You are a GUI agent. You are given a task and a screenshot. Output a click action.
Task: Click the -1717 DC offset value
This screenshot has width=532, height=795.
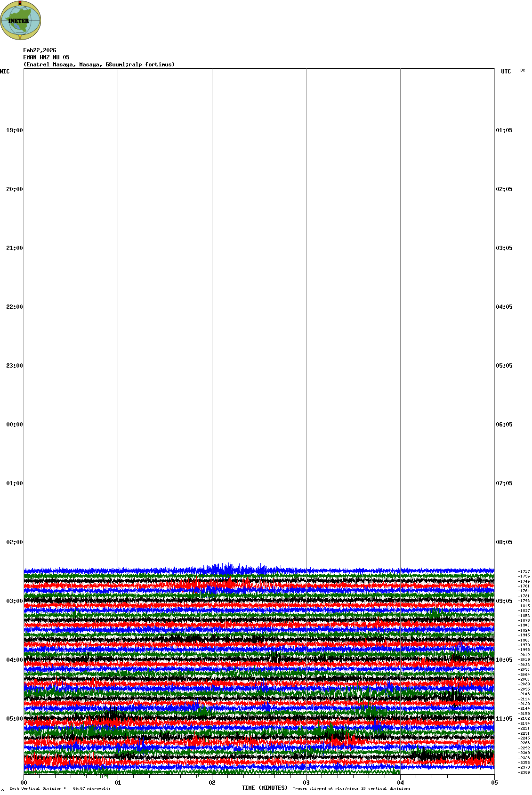click(x=524, y=571)
